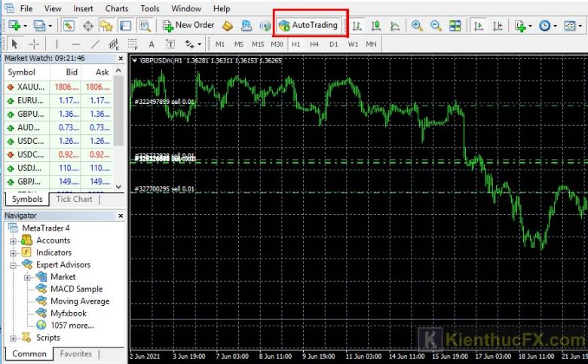The height and width of the screenshot is (364, 588).
Task: Expand the Accounts tree node
Action: click(x=13, y=240)
